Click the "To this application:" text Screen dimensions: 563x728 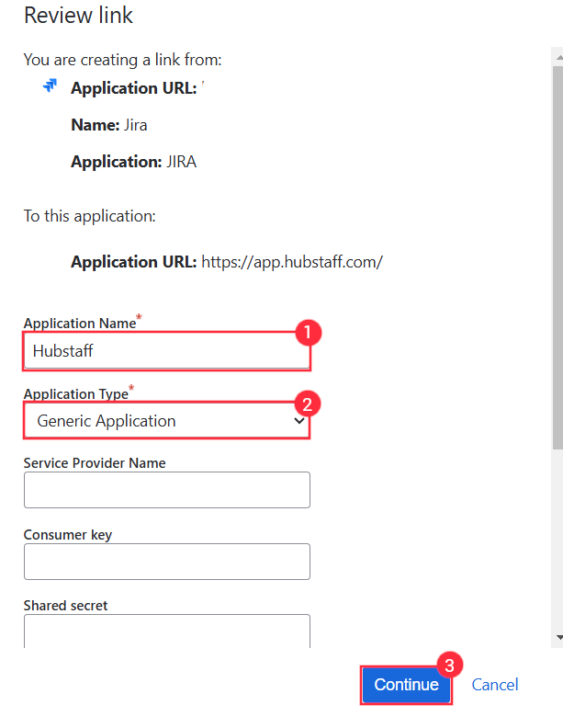(90, 216)
